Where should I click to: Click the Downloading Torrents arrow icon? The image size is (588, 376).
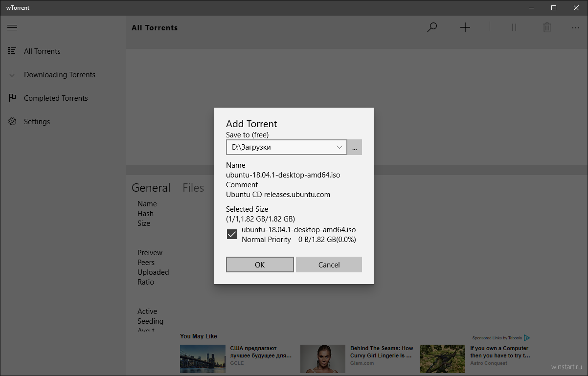pyautogui.click(x=12, y=74)
